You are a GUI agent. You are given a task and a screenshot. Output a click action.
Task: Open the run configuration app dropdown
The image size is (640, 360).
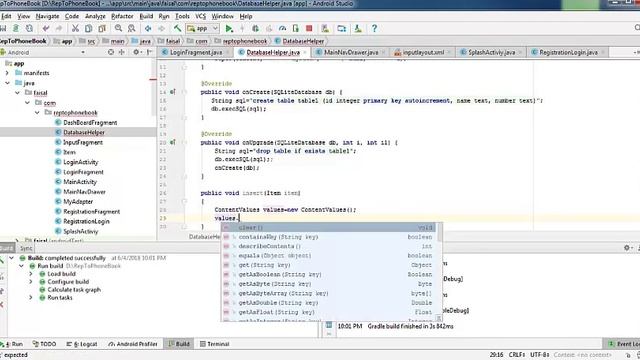pyautogui.click(x=202, y=29)
